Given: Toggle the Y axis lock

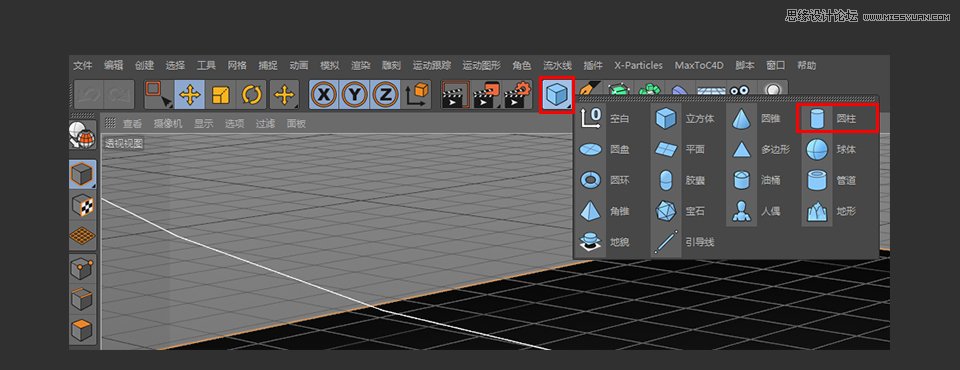Looking at the screenshot, I should 354,95.
